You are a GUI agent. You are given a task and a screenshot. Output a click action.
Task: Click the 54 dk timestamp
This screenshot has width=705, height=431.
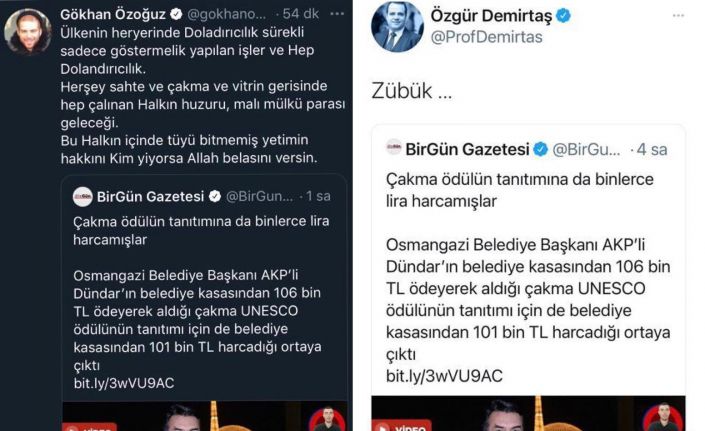point(300,14)
